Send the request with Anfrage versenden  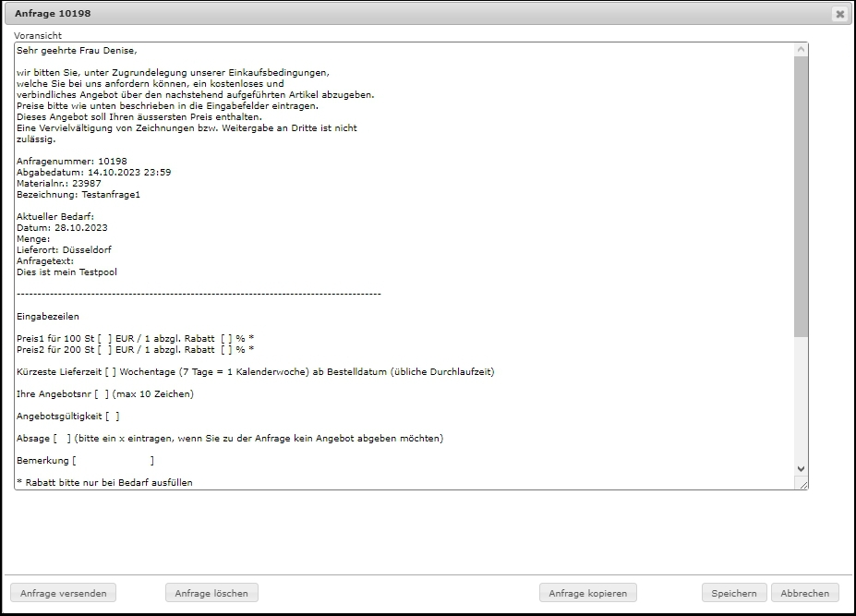point(63,593)
